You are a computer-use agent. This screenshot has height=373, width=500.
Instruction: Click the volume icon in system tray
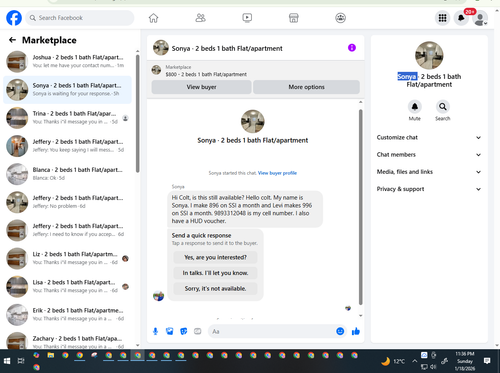tap(433, 367)
